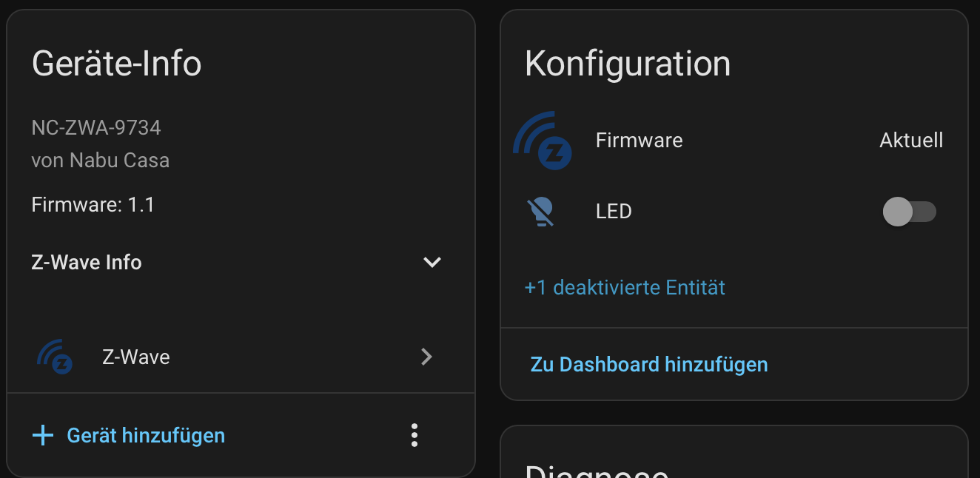980x478 pixels.
Task: Click the device model NC-ZWA-9734 text
Action: pyautogui.click(x=96, y=128)
